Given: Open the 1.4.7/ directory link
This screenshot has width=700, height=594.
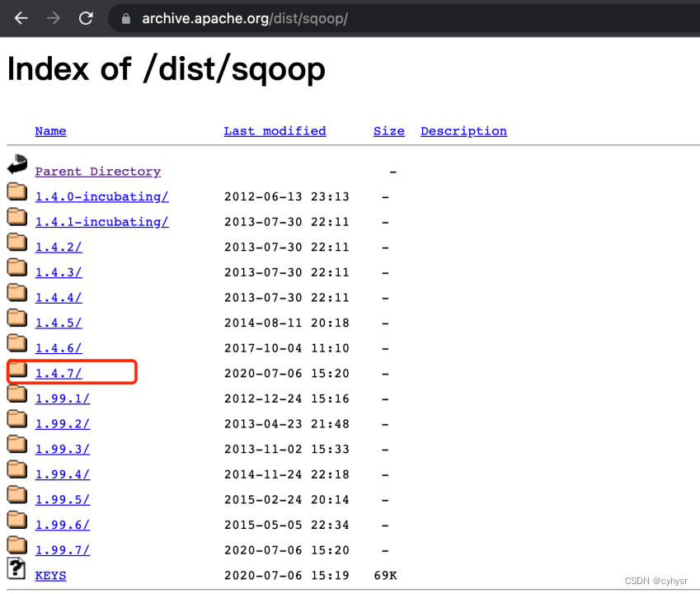Looking at the screenshot, I should click(59, 374).
